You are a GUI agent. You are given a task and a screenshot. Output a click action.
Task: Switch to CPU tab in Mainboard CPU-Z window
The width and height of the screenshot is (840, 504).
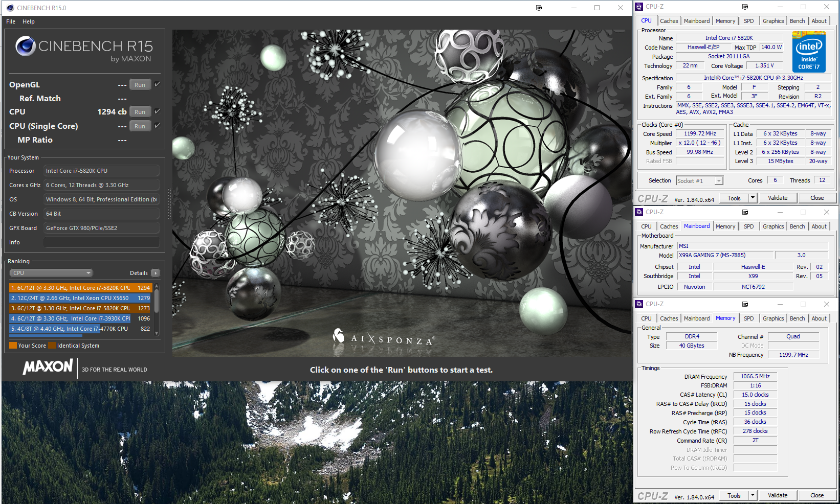coord(646,226)
